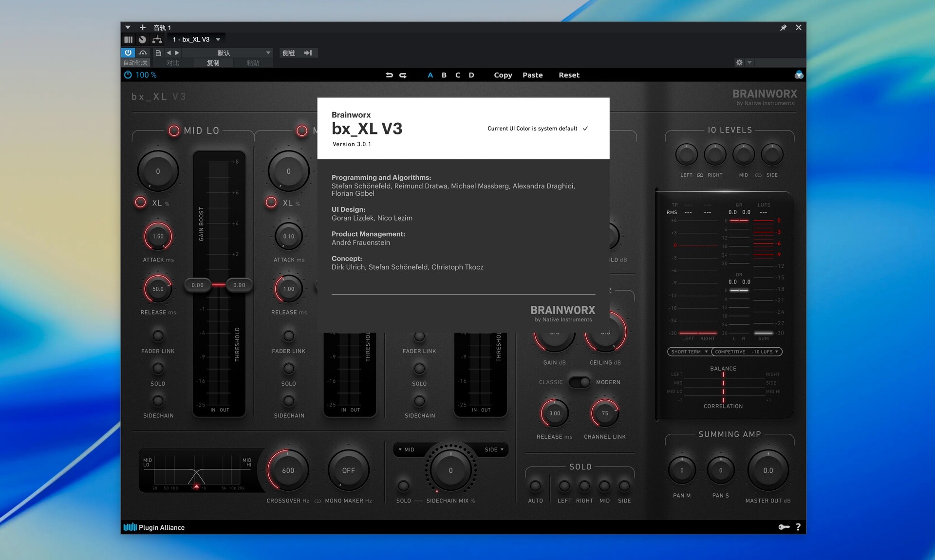The image size is (935, 560).
Task: Toggle SOLO beside SIDECHAIN MIX
Action: coord(403,486)
